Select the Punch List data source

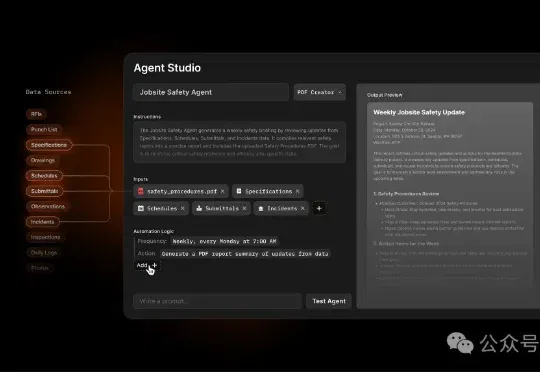(x=44, y=130)
